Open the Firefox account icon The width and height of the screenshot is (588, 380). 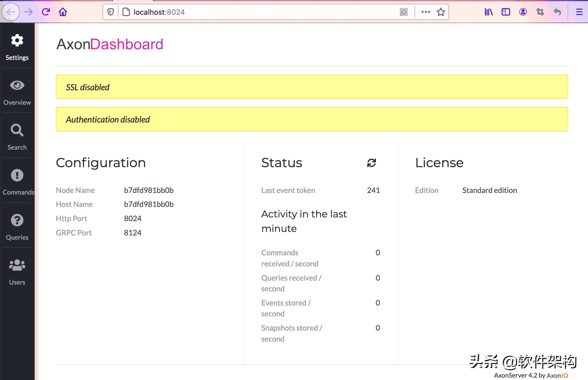point(523,12)
